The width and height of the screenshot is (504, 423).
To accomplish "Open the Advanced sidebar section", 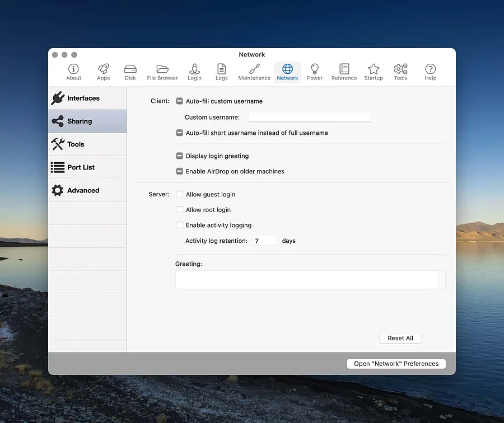I will pos(87,190).
